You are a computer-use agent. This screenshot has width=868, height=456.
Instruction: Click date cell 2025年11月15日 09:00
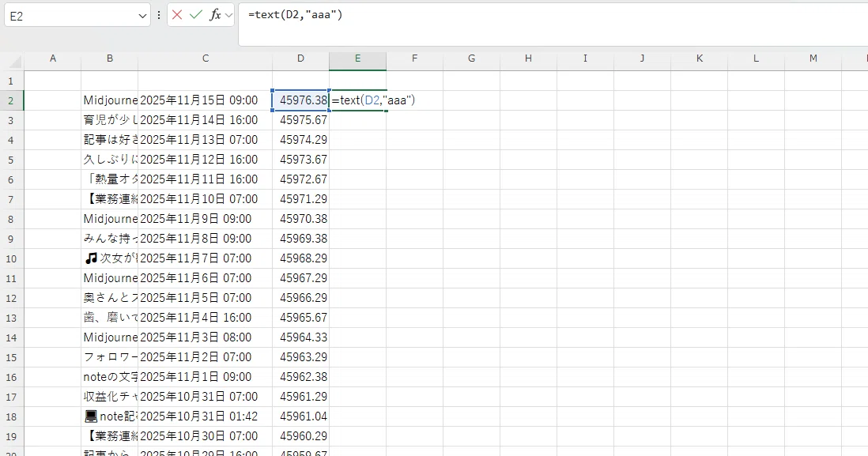click(206, 100)
